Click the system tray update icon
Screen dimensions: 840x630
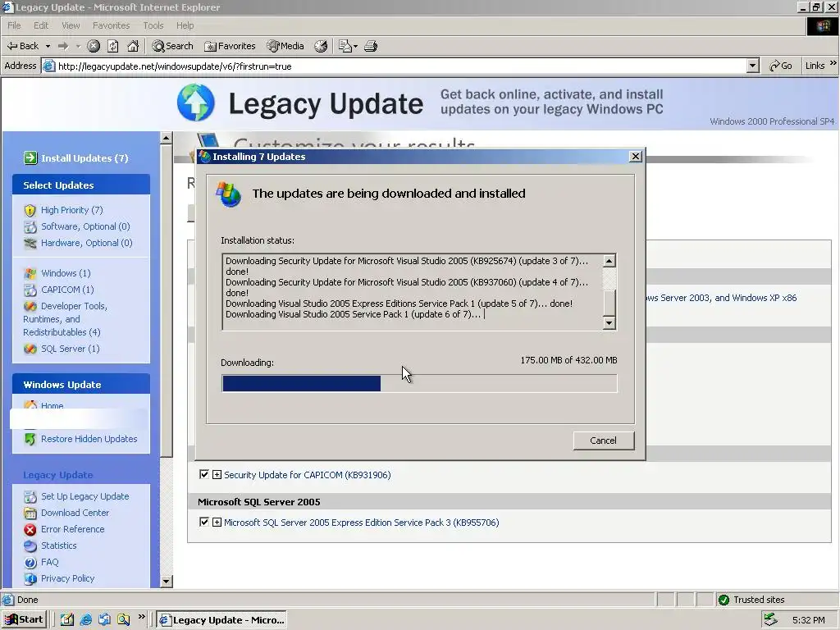coord(771,620)
